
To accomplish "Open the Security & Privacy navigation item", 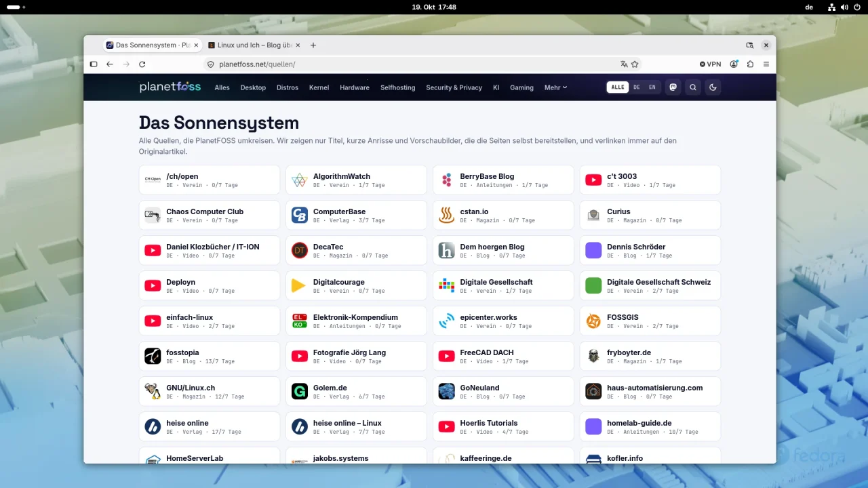I will point(454,87).
